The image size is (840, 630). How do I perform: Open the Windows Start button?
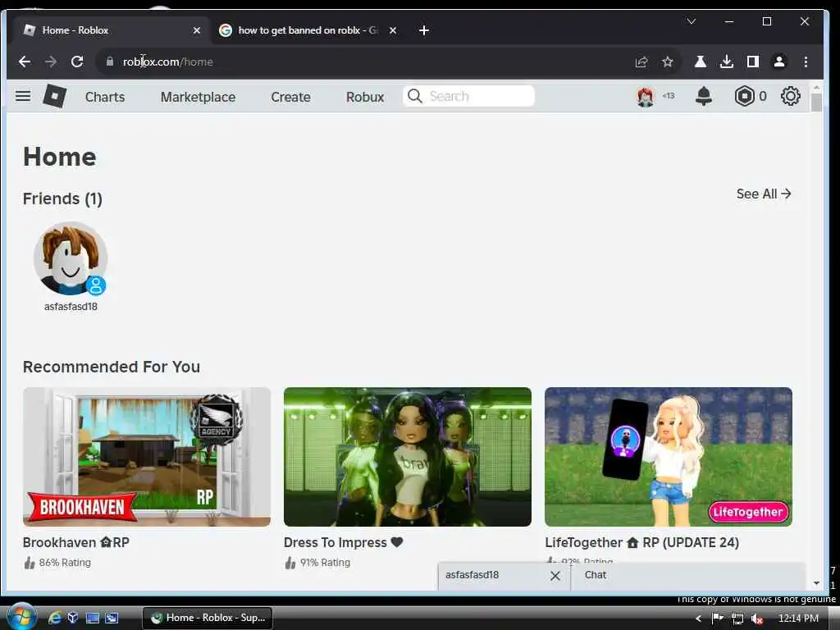(x=21, y=617)
